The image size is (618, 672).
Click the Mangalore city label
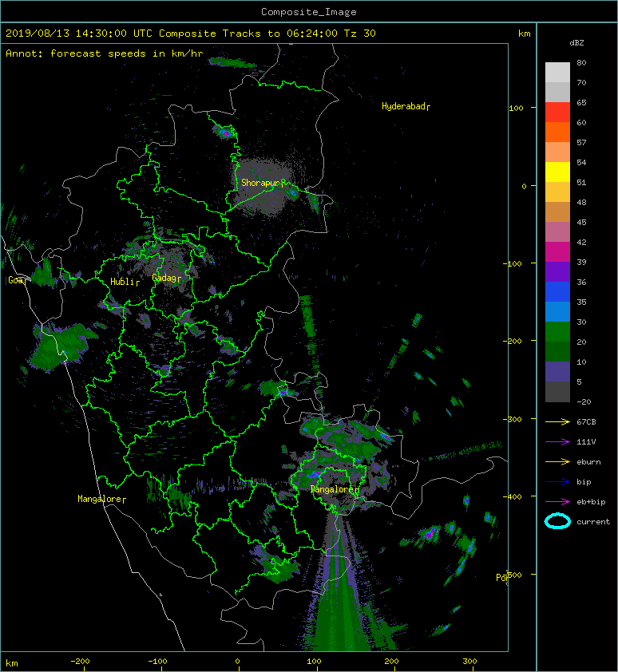[101, 499]
